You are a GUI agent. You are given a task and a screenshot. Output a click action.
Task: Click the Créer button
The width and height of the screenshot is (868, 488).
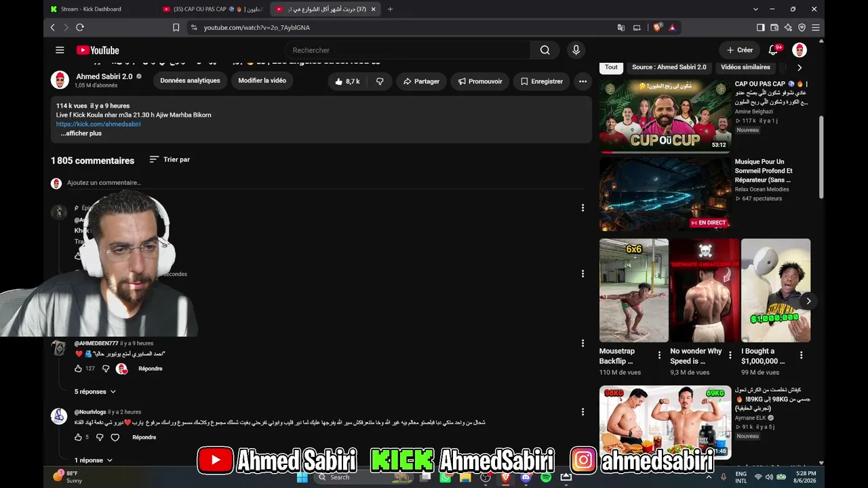point(740,50)
